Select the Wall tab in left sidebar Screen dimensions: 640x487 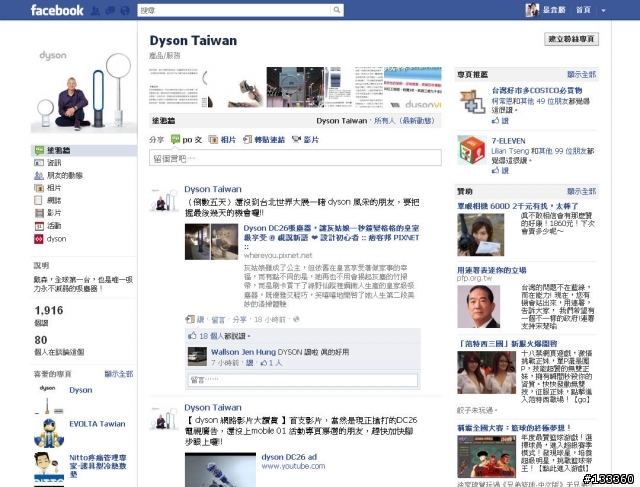pos(84,150)
